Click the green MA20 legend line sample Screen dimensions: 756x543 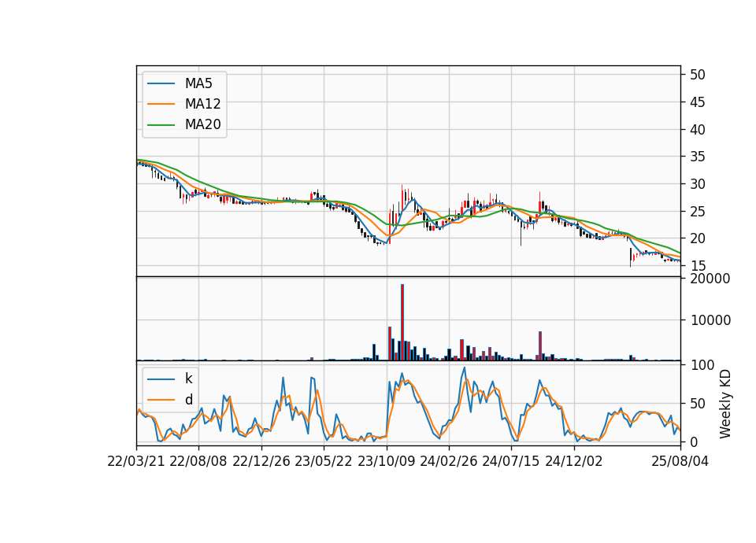click(161, 124)
